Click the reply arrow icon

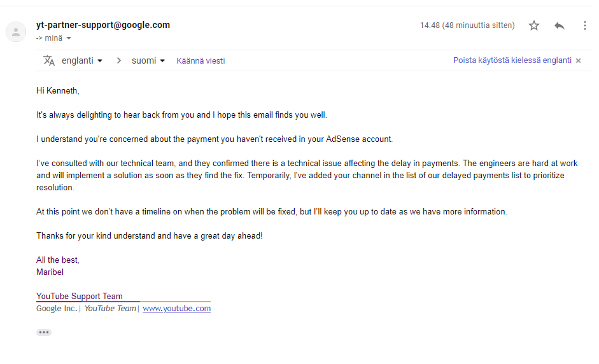tap(560, 25)
